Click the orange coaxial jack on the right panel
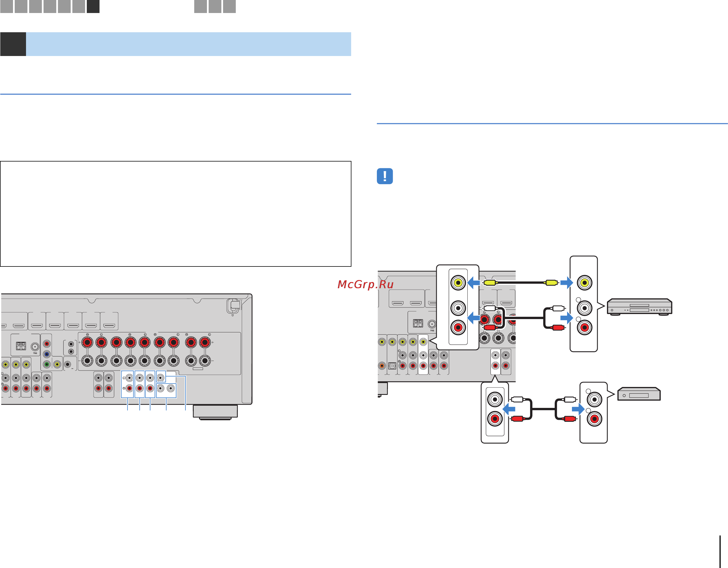The image size is (728, 568). coord(382,365)
